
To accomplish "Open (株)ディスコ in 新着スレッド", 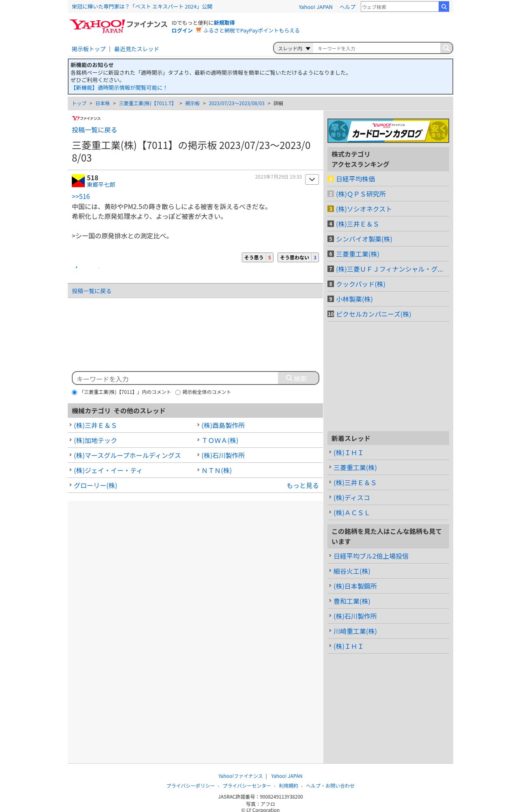I will 351,498.
